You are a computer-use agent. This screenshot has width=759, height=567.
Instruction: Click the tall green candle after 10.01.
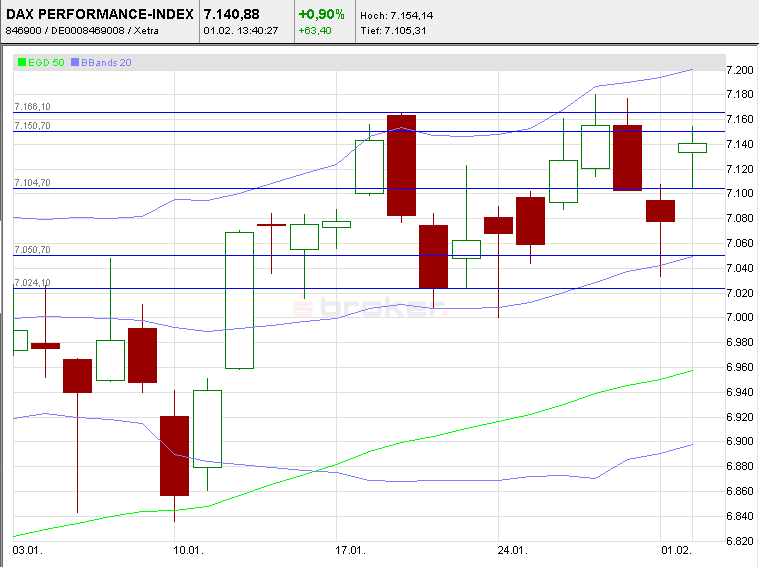tap(240, 300)
